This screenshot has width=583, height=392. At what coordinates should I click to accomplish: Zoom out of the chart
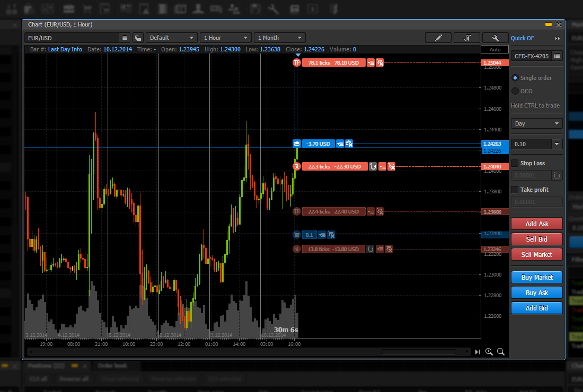[501, 352]
